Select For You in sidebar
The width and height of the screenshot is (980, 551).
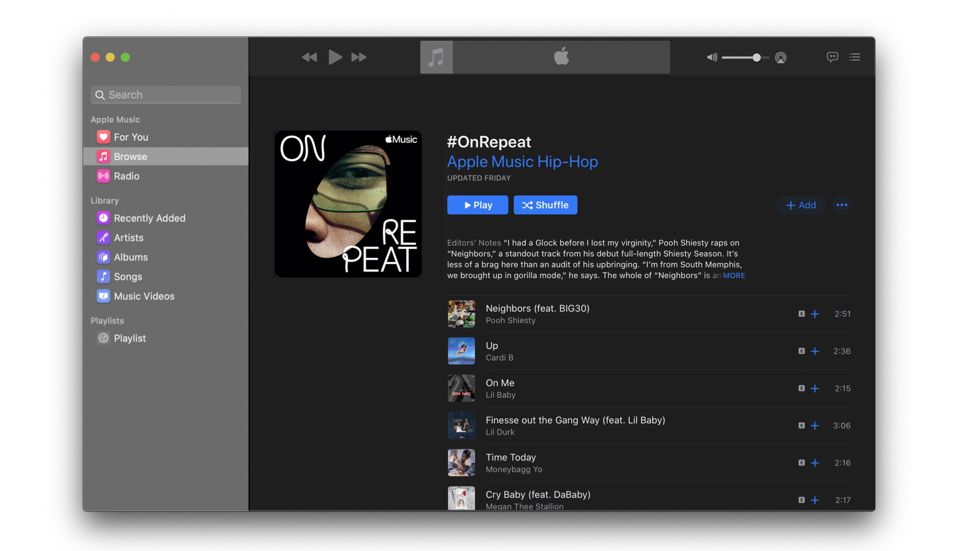131,137
